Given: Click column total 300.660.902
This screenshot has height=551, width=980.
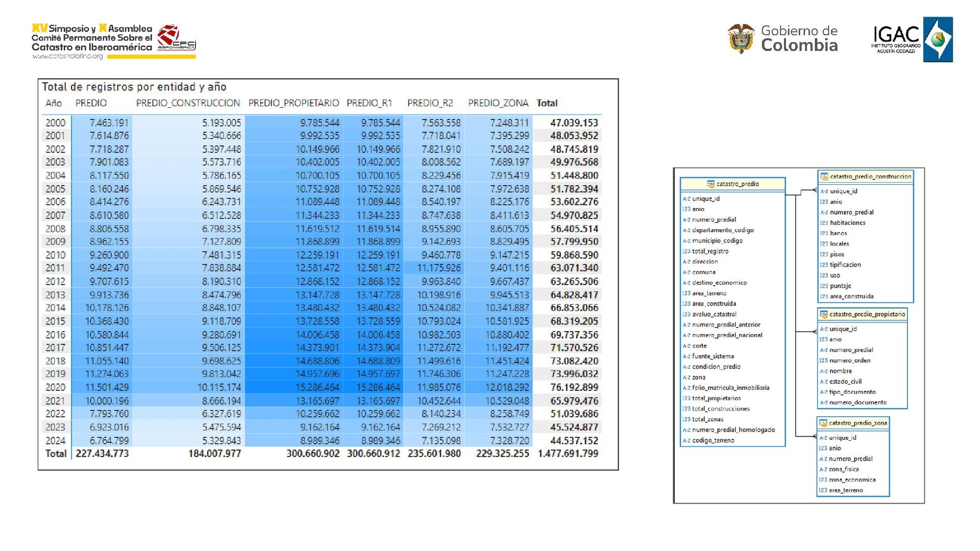Looking at the screenshot, I should pos(313,454).
